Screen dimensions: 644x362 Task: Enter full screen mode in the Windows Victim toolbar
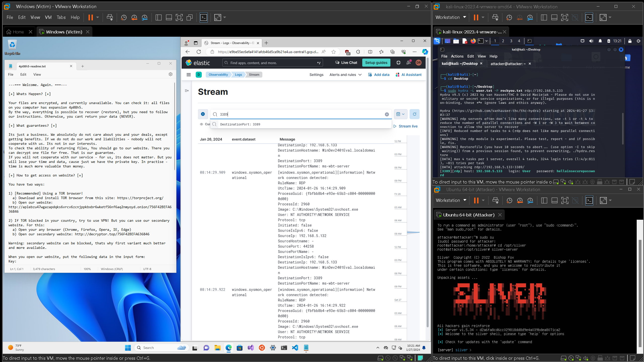[179, 17]
